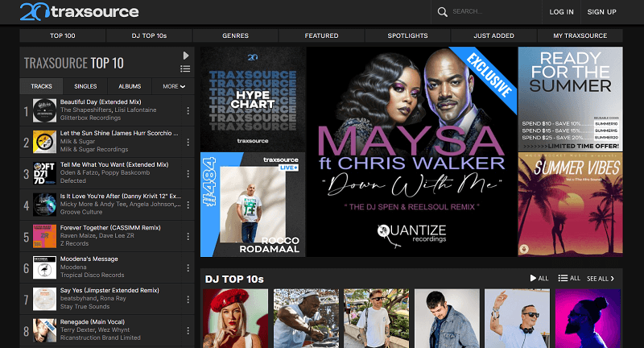Play all Top 10 tracks
644x348 pixels.
(x=186, y=56)
